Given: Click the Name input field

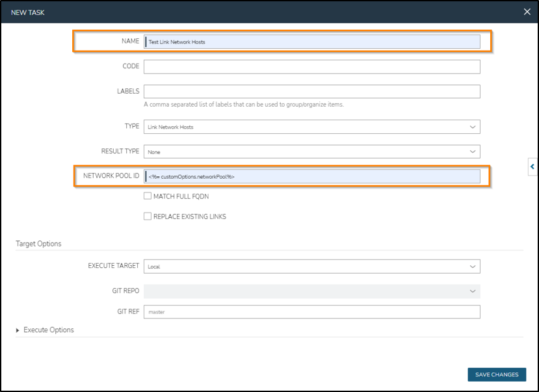Looking at the screenshot, I should point(312,42).
